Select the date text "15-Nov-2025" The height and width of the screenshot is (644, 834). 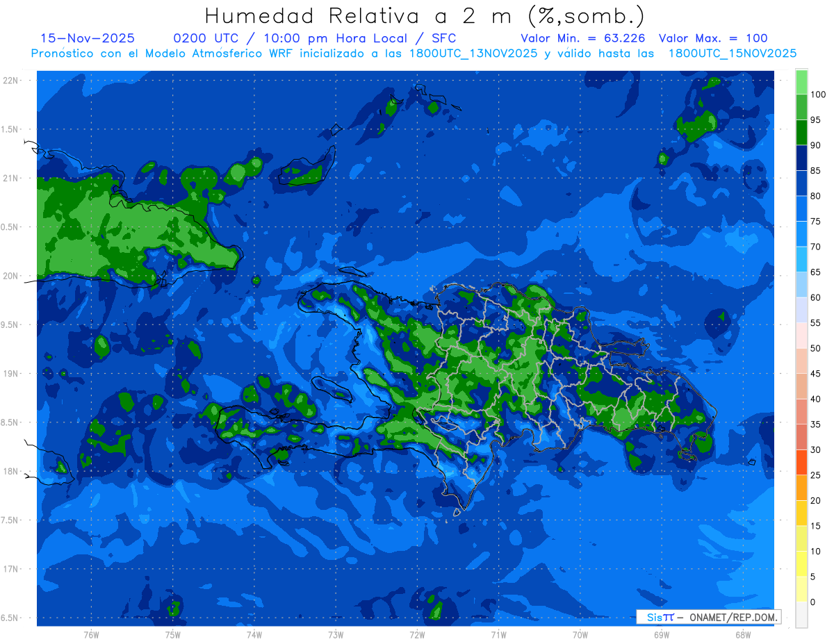pyautogui.click(x=88, y=38)
